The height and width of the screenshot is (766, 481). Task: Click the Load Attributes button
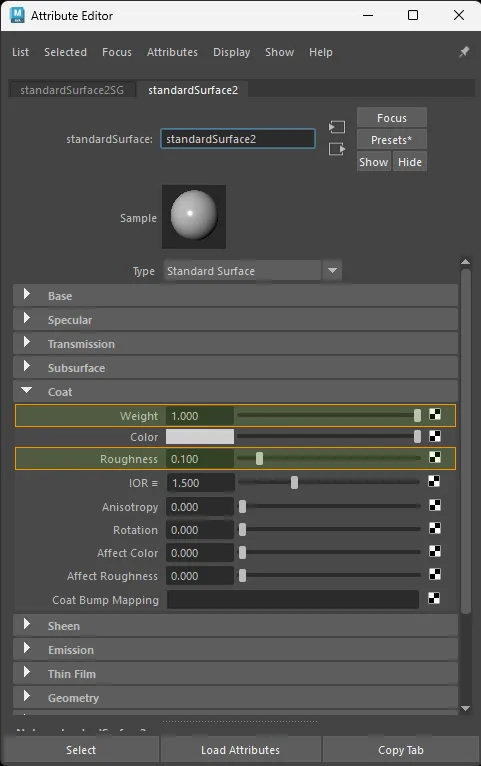click(240, 750)
